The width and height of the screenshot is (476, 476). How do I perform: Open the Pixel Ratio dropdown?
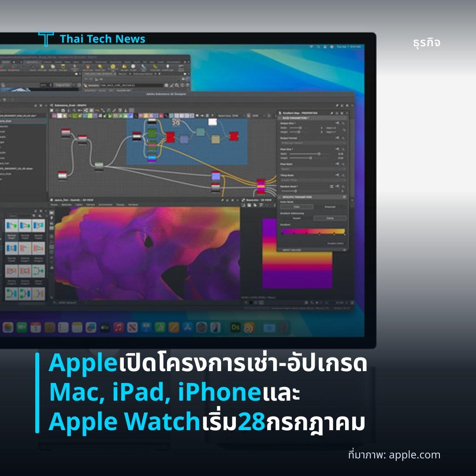[x=313, y=169]
